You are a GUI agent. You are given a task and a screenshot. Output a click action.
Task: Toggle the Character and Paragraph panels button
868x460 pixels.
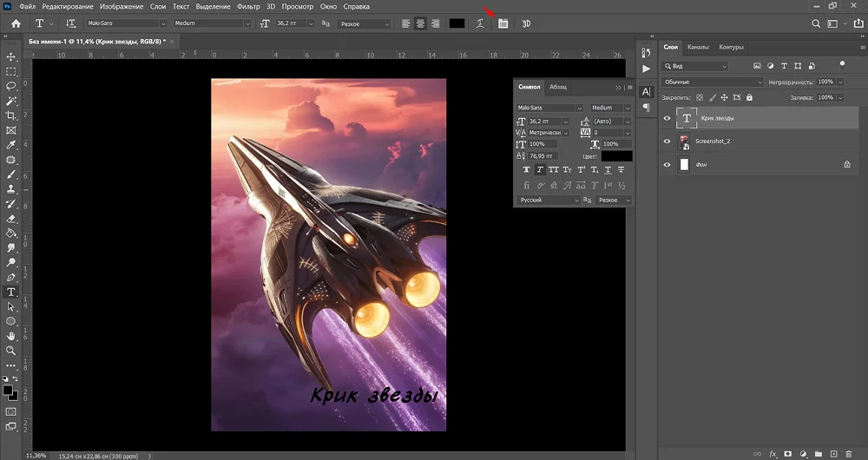pos(503,23)
